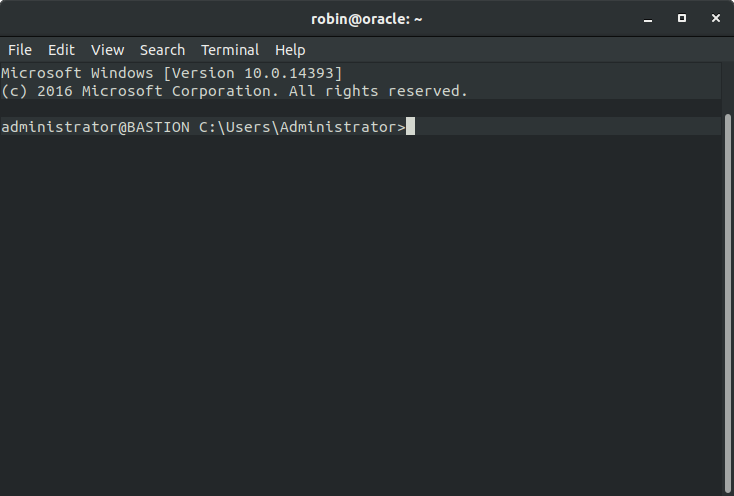Open the Terminal menu
This screenshot has width=734, height=496.
[230, 50]
